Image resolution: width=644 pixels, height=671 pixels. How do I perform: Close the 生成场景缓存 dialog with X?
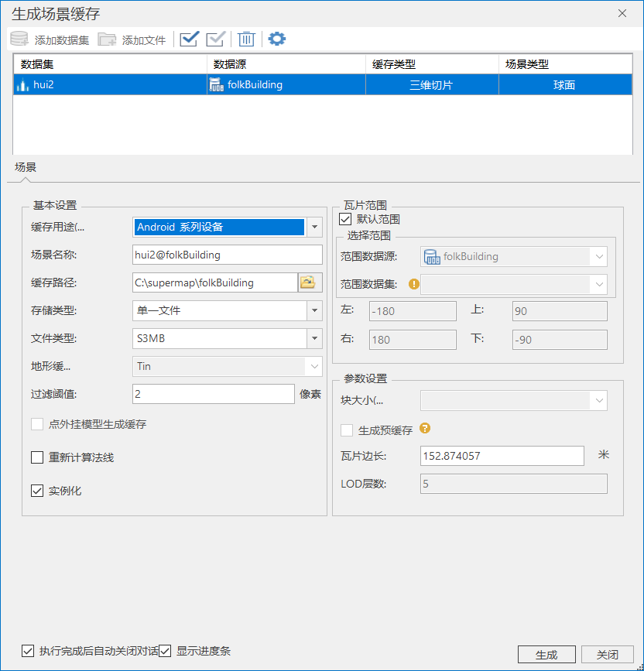coord(622,14)
